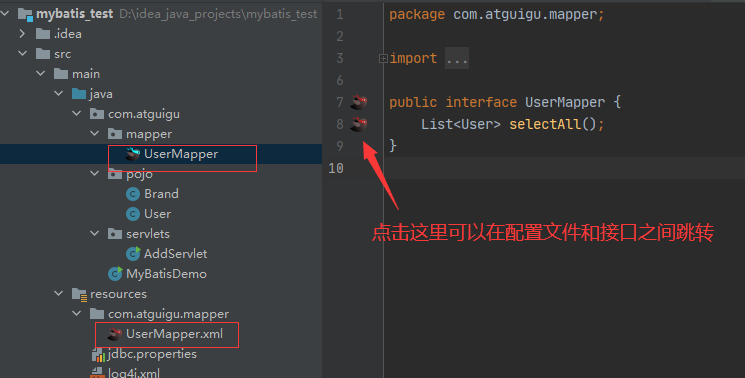This screenshot has width=745, height=378.
Task: Collapse the src folder
Action: click(x=22, y=54)
